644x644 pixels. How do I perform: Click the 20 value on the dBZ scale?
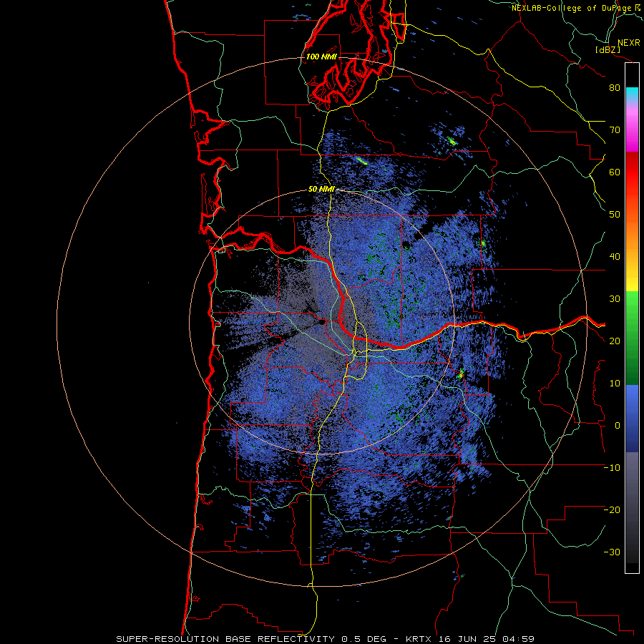[615, 341]
